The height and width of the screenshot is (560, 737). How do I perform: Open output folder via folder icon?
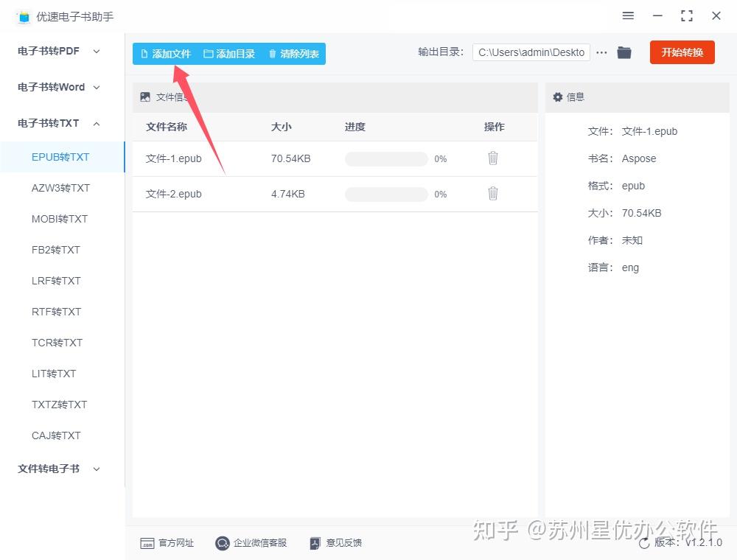pyautogui.click(x=624, y=52)
